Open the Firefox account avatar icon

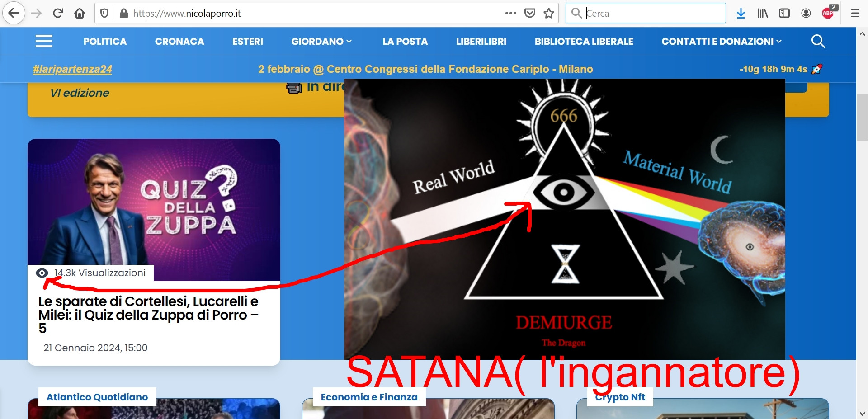click(x=806, y=13)
